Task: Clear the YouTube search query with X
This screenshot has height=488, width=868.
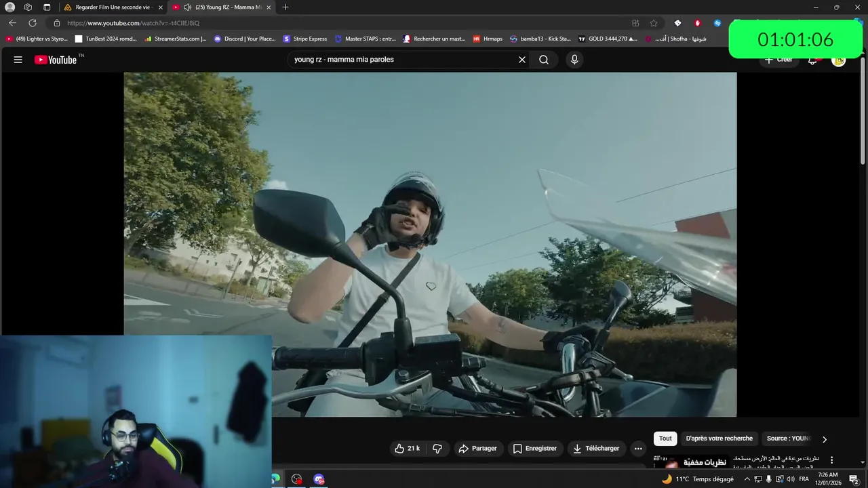Action: point(522,60)
